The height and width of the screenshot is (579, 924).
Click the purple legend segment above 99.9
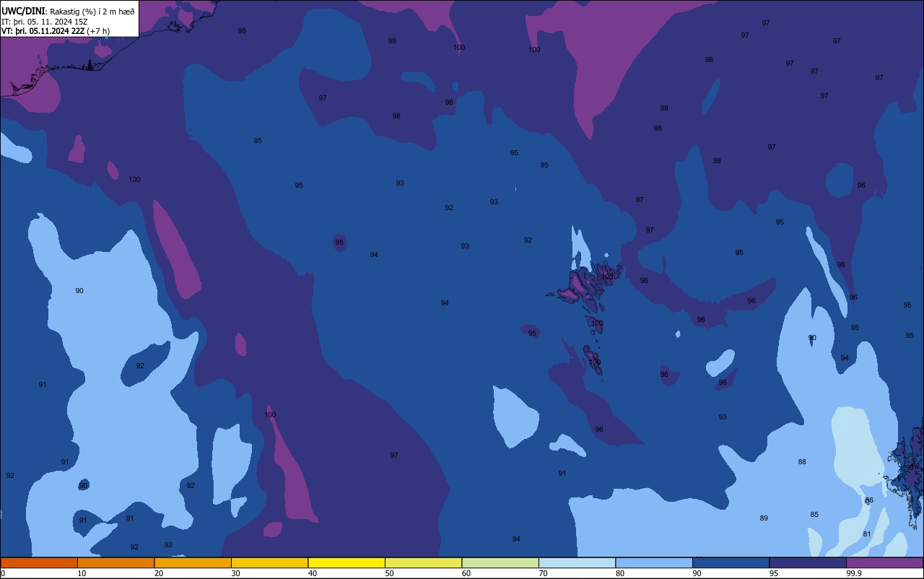(x=884, y=562)
